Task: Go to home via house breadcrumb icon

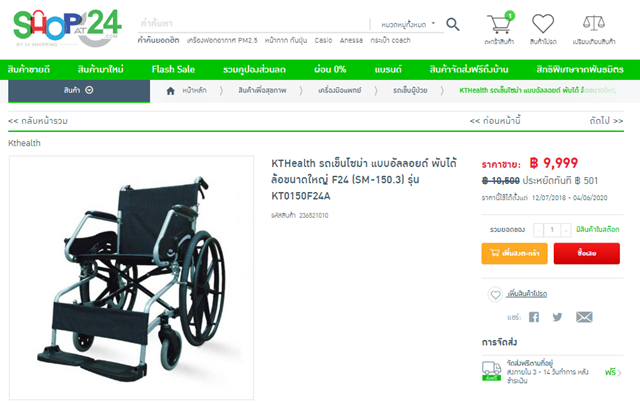Action: 171,91
